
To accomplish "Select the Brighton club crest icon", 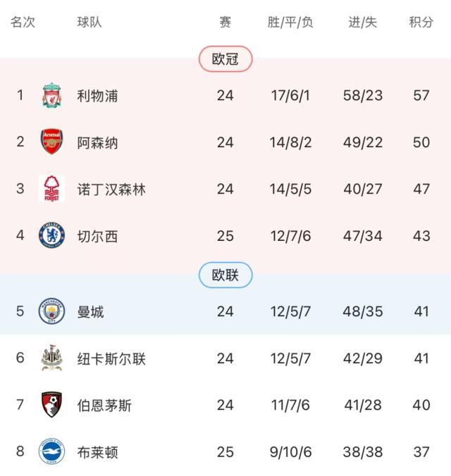I will click(x=51, y=451).
